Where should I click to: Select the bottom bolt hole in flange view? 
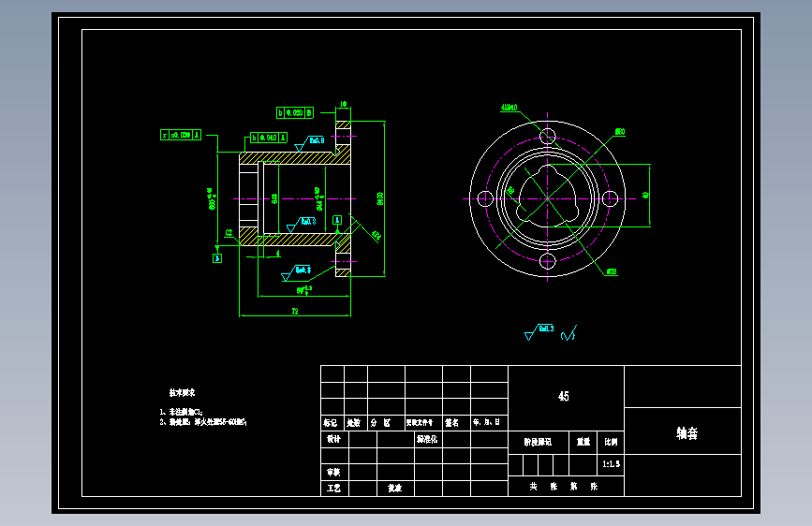pyautogui.click(x=547, y=261)
